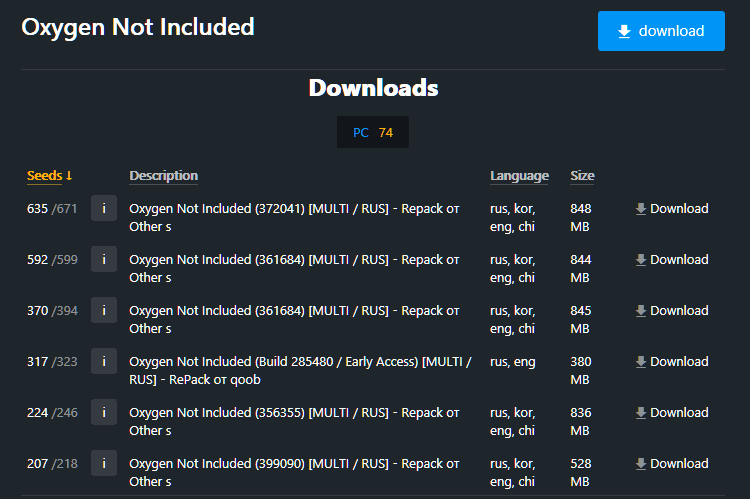
Task: Open info icon for 592/599 seeds row
Action: (104, 259)
